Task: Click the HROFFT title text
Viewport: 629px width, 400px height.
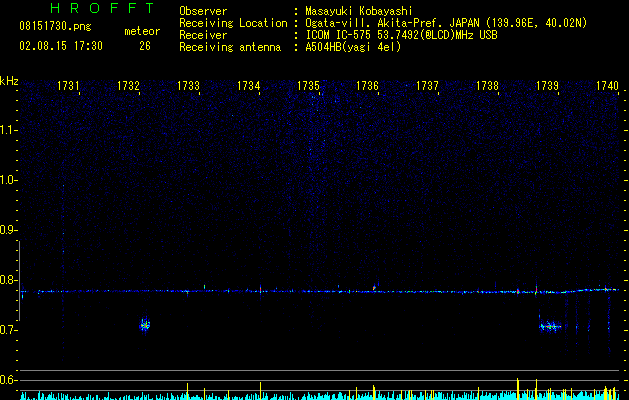Action: click(102, 8)
